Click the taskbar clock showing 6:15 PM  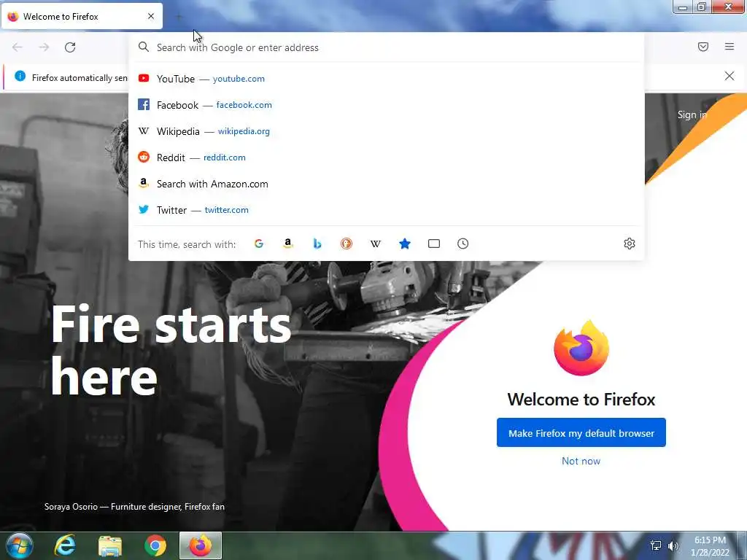[x=710, y=546]
